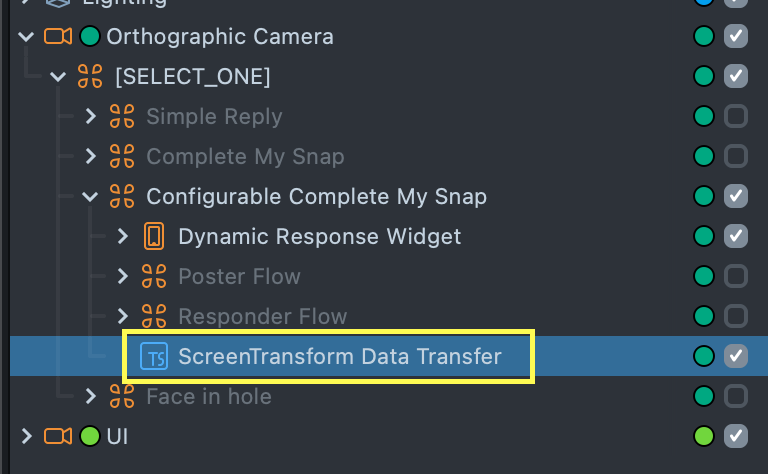Enable the Face in hole checkbox
Screen dimensions: 768x474
pyautogui.click(x=736, y=397)
